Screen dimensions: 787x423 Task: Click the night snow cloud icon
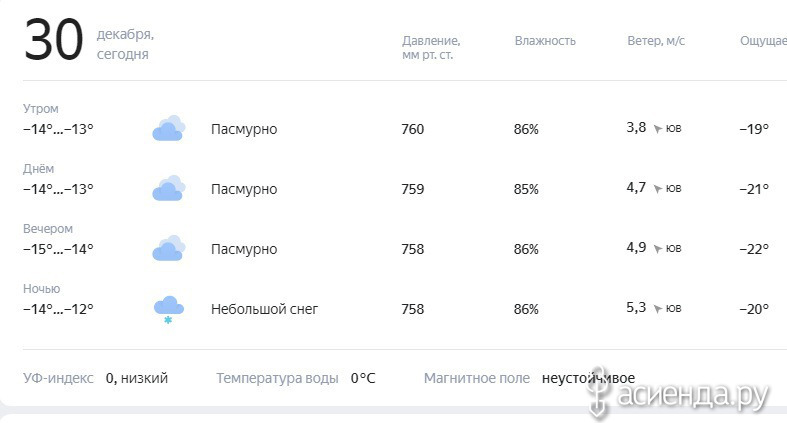click(x=169, y=310)
